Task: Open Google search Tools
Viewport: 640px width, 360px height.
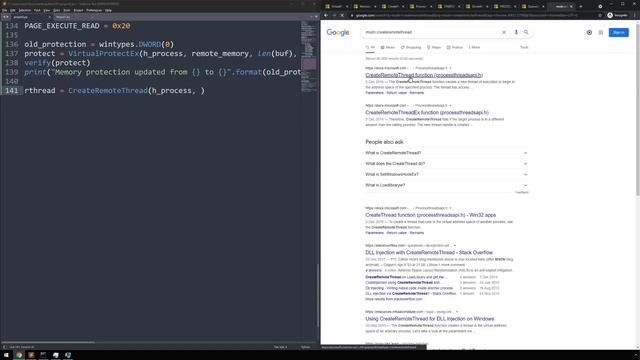Action: tap(524, 48)
